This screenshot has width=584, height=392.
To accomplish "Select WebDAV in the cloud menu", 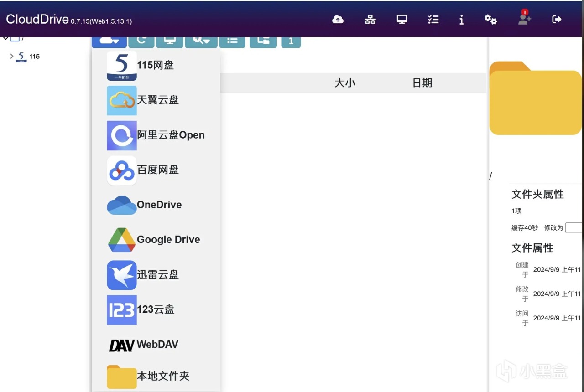I will (156, 345).
